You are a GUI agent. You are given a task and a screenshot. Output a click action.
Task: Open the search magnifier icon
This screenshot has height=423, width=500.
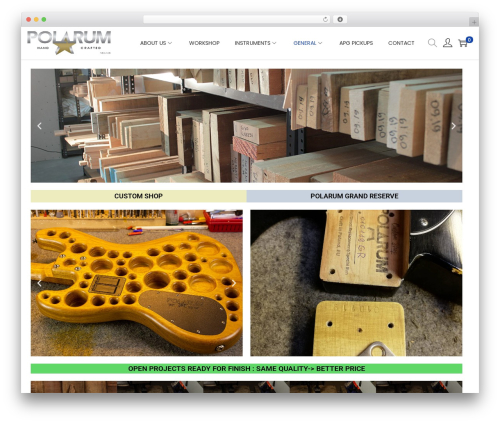tap(432, 43)
